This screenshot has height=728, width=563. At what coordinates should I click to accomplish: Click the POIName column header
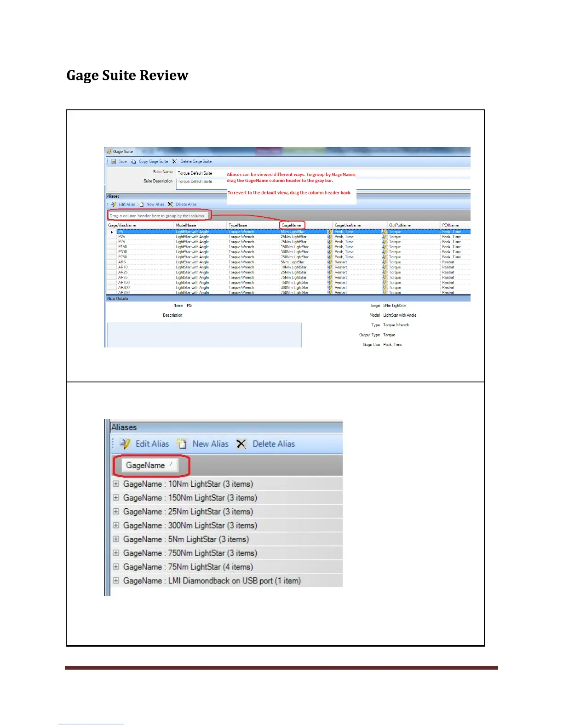[455, 225]
